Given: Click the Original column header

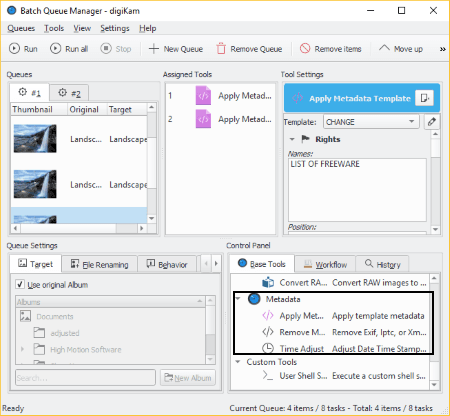Looking at the screenshot, I should 88,109.
